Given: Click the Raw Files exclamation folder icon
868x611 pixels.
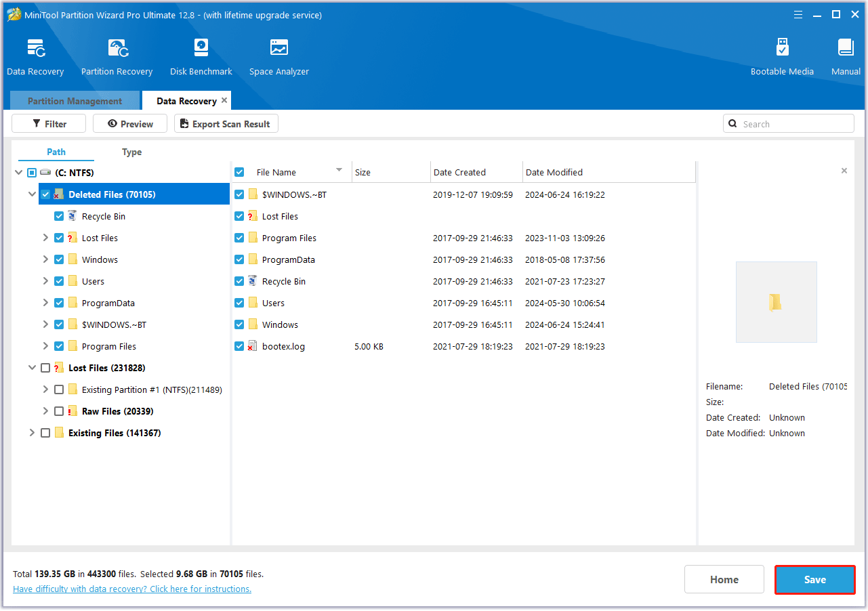Looking at the screenshot, I should (x=73, y=411).
